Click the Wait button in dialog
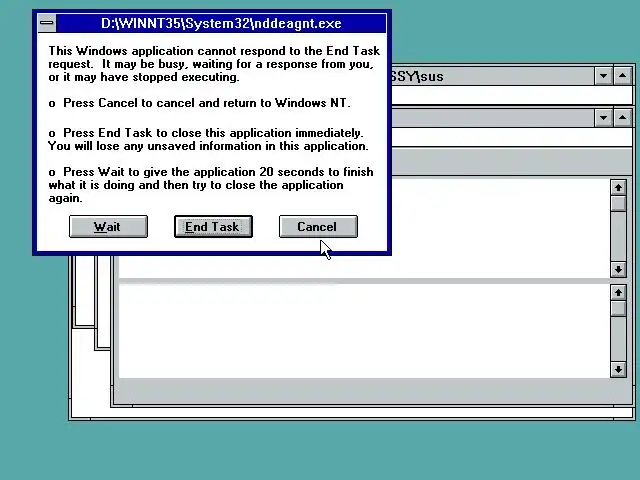Viewport: 640px width, 480px height. click(x=108, y=227)
